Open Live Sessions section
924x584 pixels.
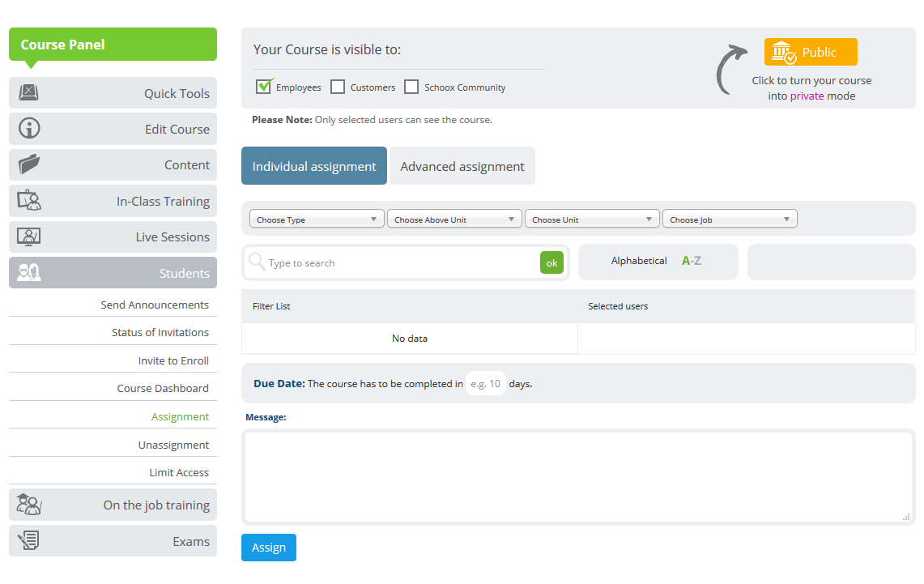tap(113, 237)
